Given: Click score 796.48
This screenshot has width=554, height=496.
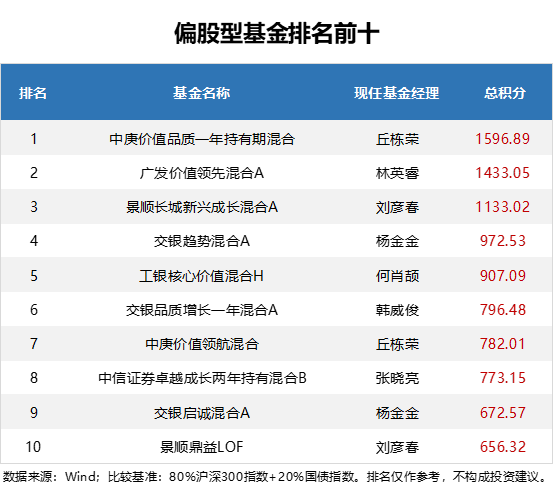Looking at the screenshot, I should pyautogui.click(x=503, y=310).
